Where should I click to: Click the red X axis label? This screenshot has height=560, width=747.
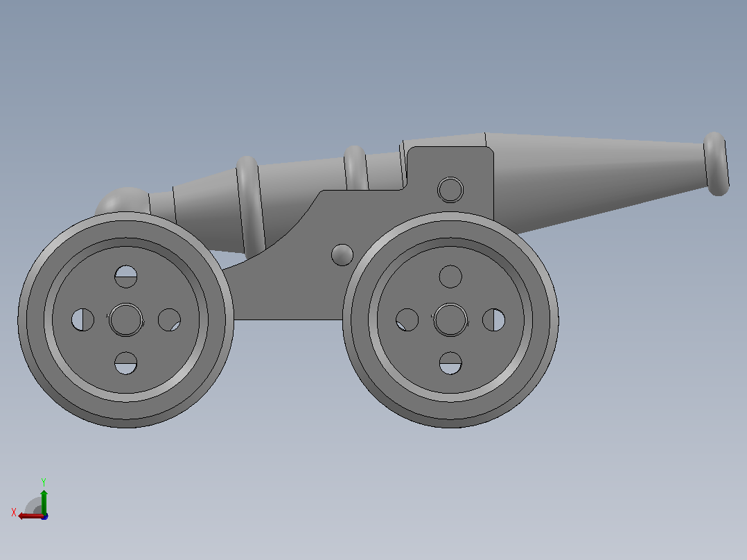14,512
